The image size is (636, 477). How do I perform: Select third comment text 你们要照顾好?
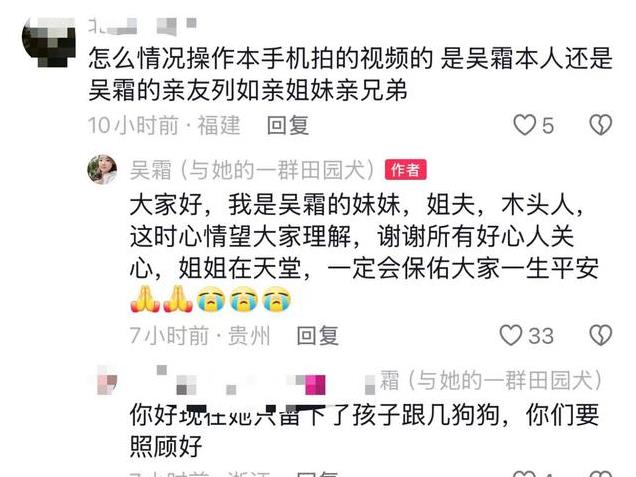tap(364, 430)
